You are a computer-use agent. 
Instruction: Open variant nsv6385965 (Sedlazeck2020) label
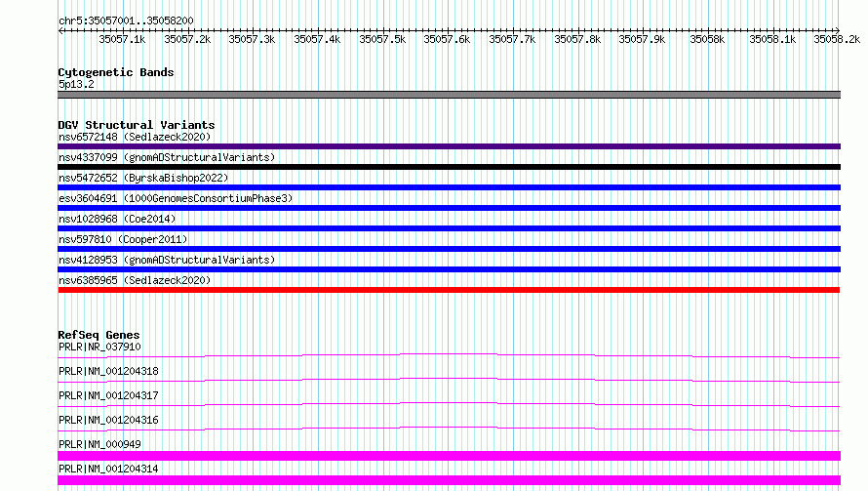click(135, 280)
